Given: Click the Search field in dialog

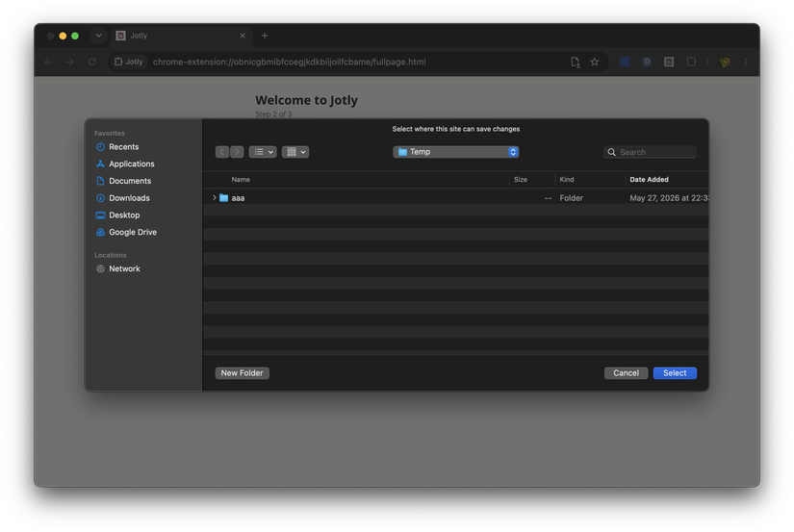Looking at the screenshot, I should 650,152.
